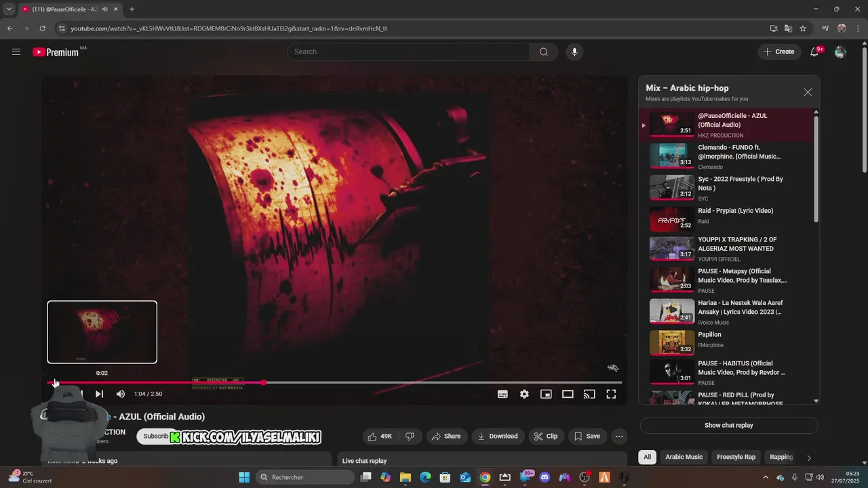Bookmark this page with star icon
The width and height of the screenshot is (868, 488).
tap(803, 28)
